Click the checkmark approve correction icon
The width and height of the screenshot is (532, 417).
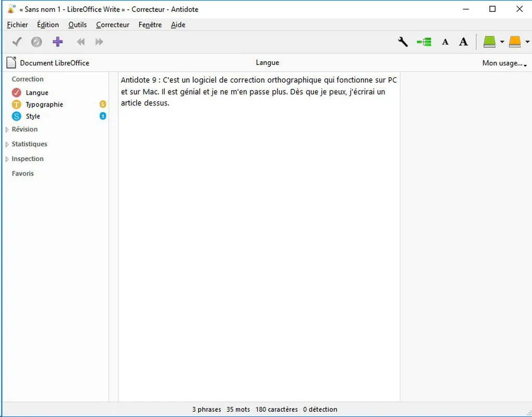(x=17, y=42)
